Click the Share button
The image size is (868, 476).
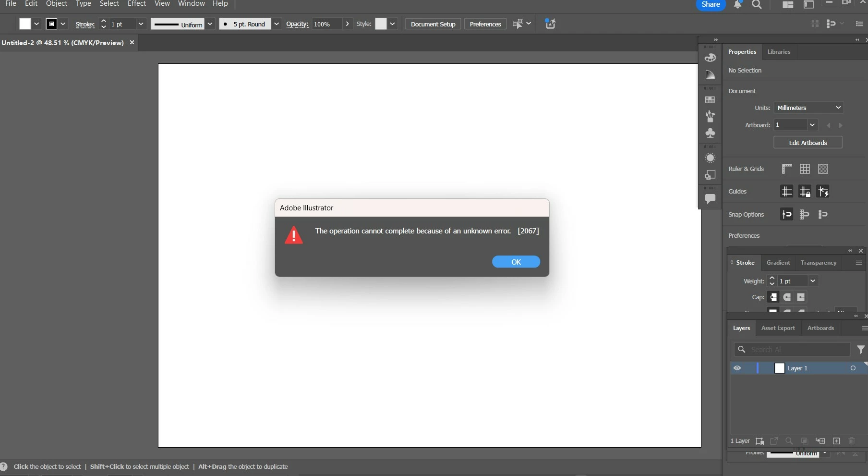coord(711,4)
